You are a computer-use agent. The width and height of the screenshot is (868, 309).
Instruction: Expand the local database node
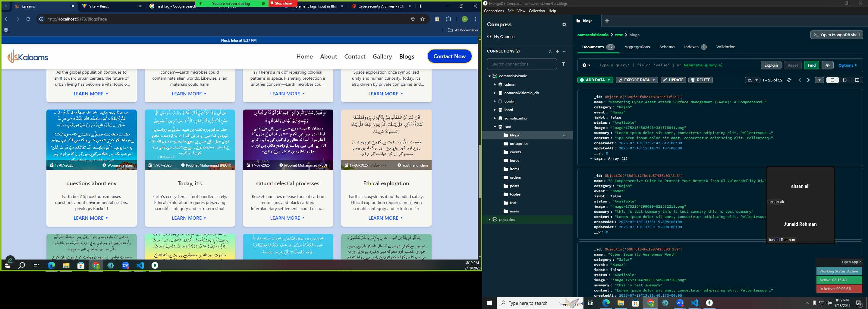495,110
